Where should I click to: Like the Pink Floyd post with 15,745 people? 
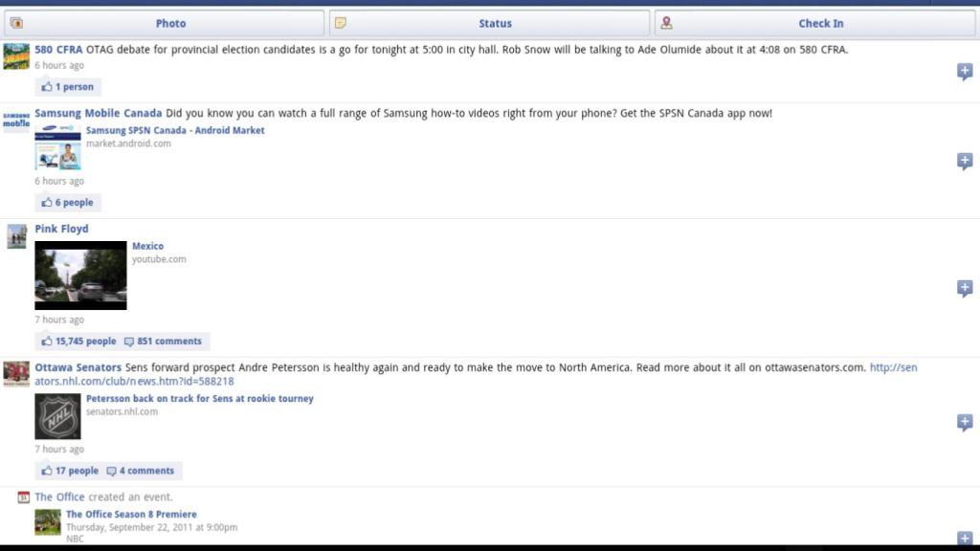(x=78, y=342)
